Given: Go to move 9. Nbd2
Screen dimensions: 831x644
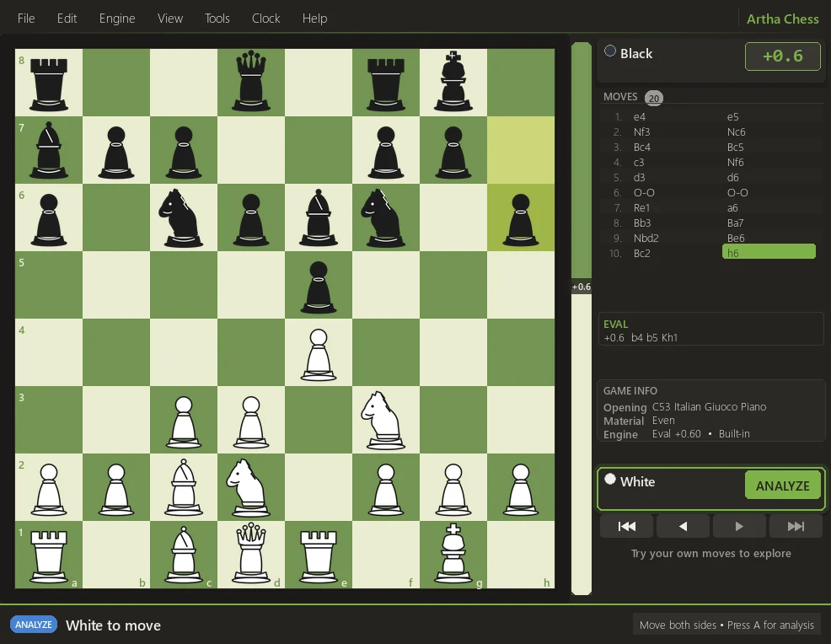Looking at the screenshot, I should tap(646, 238).
